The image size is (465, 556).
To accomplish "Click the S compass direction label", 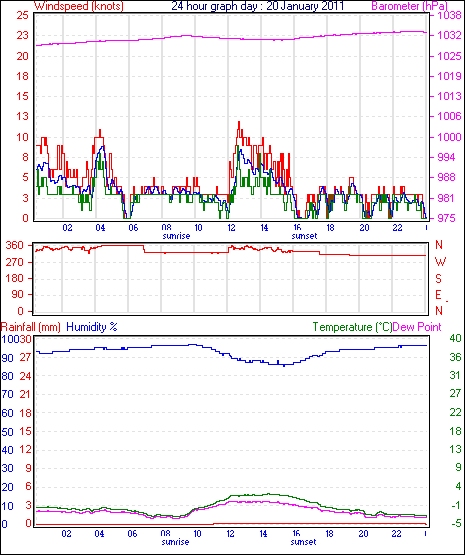I will point(439,279).
